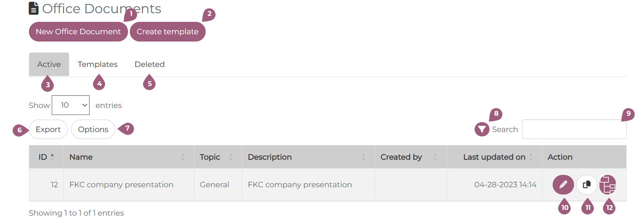The height and width of the screenshot is (223, 644).
Task: Open the Deleted tab
Action: 149,64
